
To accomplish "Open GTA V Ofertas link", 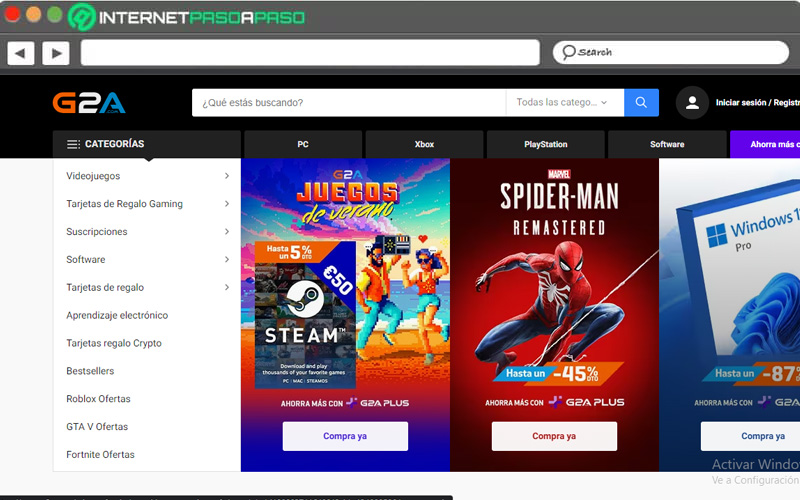I will pyautogui.click(x=97, y=427).
